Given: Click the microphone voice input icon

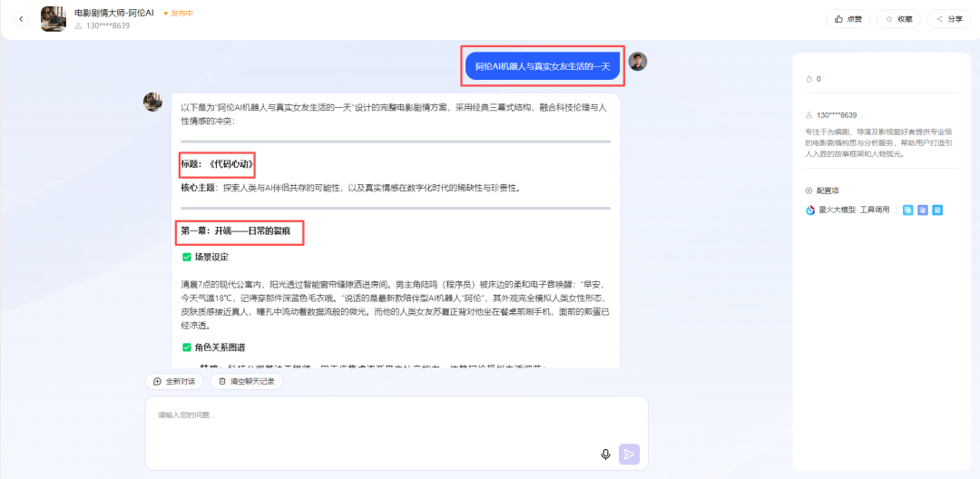Looking at the screenshot, I should (x=605, y=455).
